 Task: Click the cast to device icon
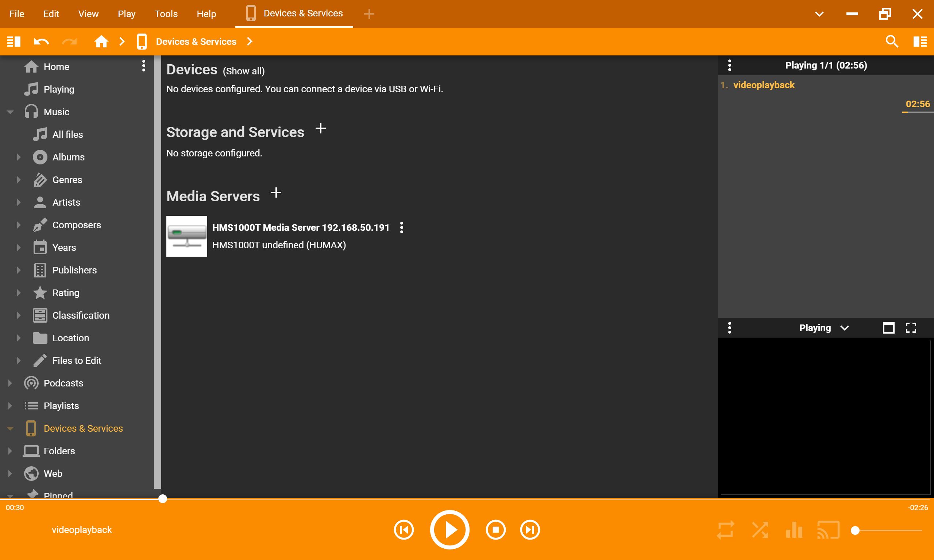tap(828, 530)
